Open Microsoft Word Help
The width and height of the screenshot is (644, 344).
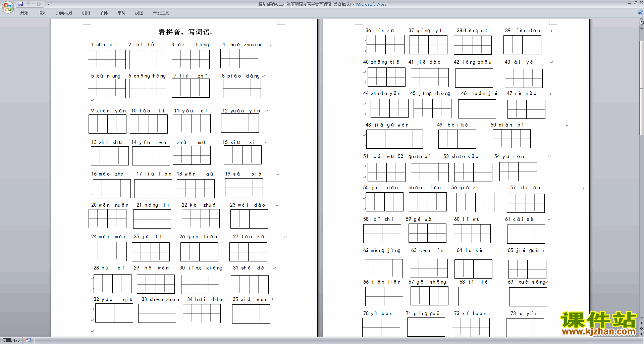(641, 13)
